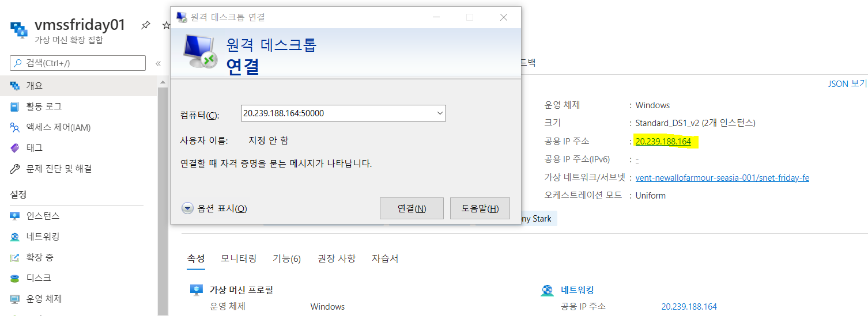This screenshot has width=868, height=316.
Task: Click Windows value under 가상 머신 프로필
Action: pyautogui.click(x=327, y=307)
